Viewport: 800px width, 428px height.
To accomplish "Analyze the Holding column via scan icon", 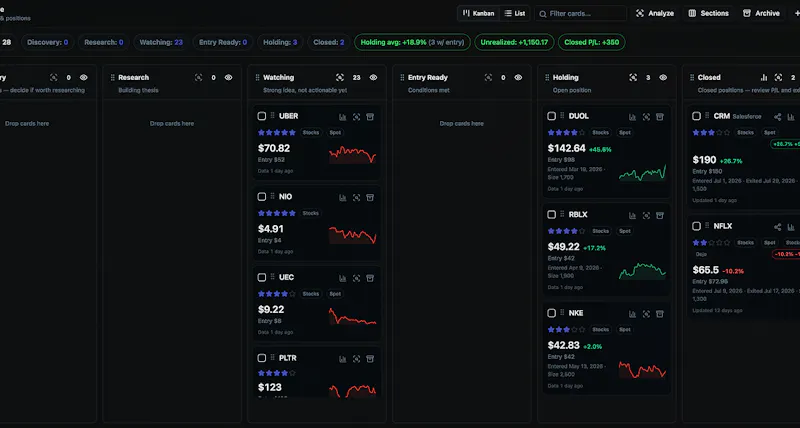I will (633, 78).
